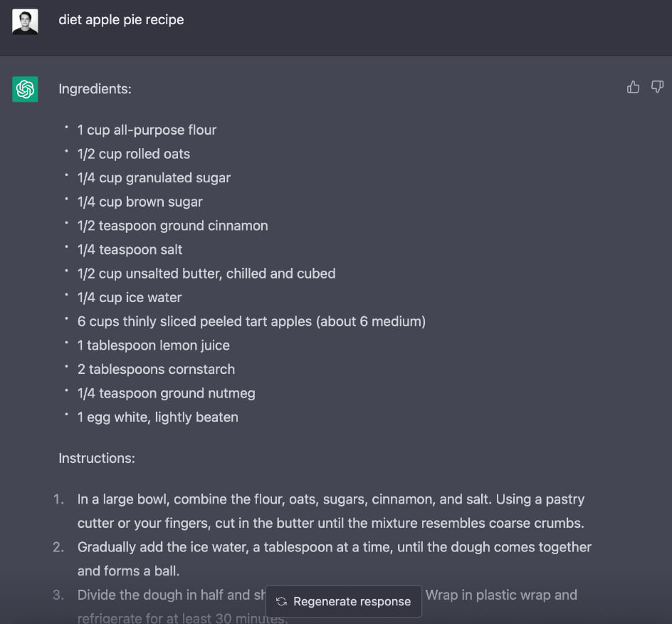Click the 'Ingredients:' heading

tap(95, 89)
